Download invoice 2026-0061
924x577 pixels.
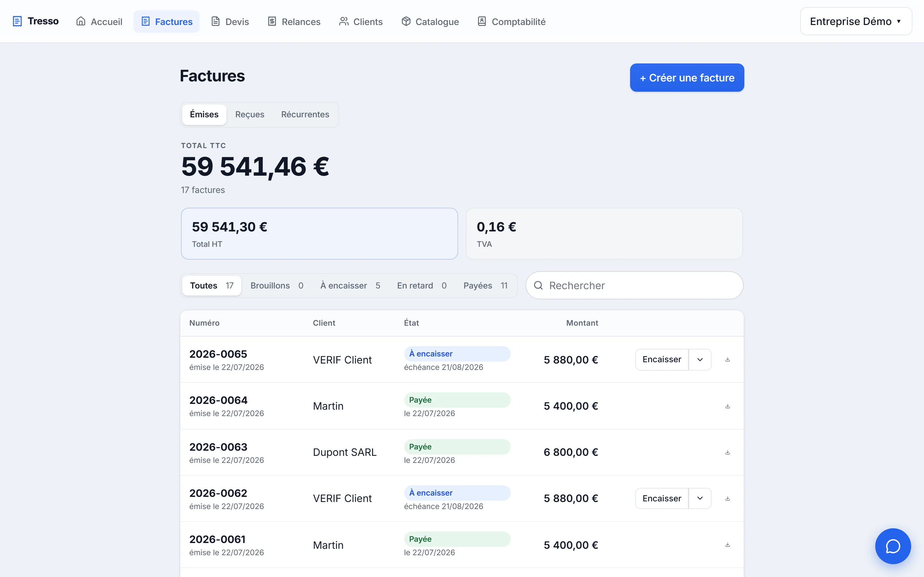(727, 545)
